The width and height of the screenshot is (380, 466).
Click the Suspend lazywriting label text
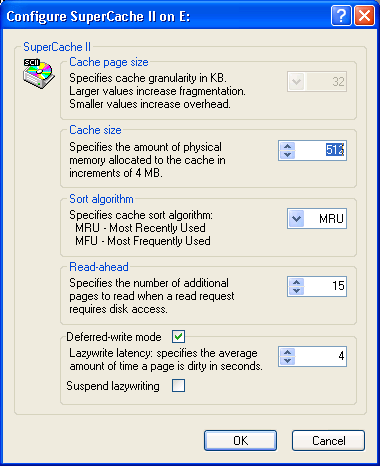point(113,386)
